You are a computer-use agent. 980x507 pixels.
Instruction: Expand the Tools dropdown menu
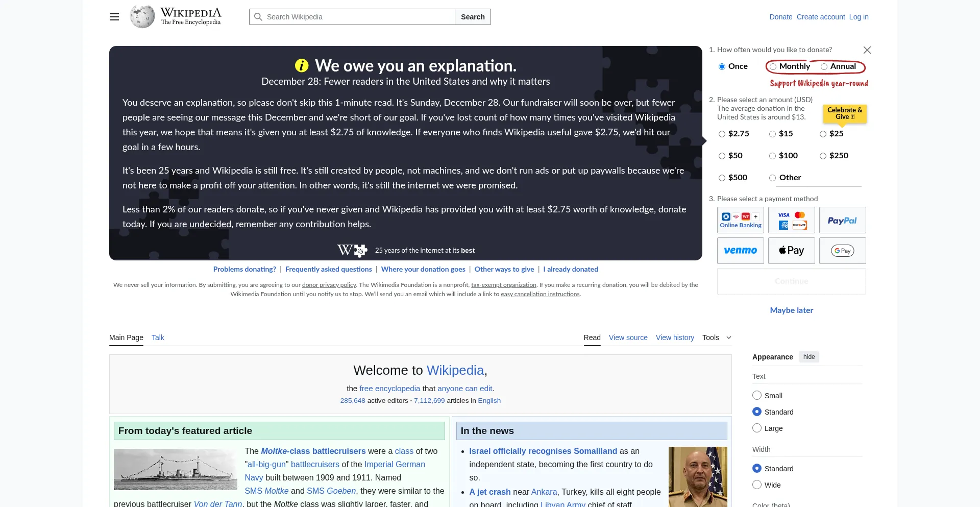coord(717,337)
